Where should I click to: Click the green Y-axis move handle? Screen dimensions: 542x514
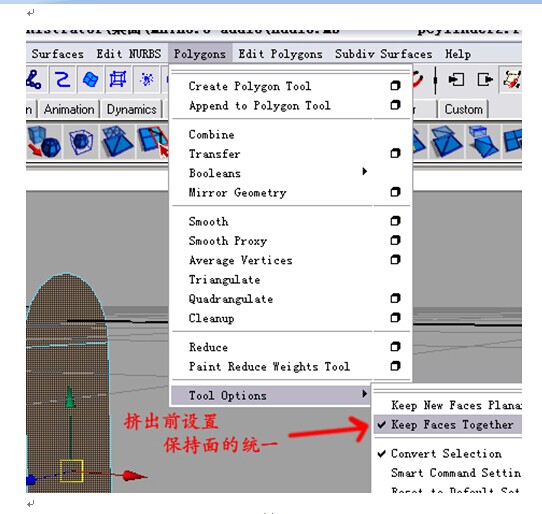tap(70, 397)
